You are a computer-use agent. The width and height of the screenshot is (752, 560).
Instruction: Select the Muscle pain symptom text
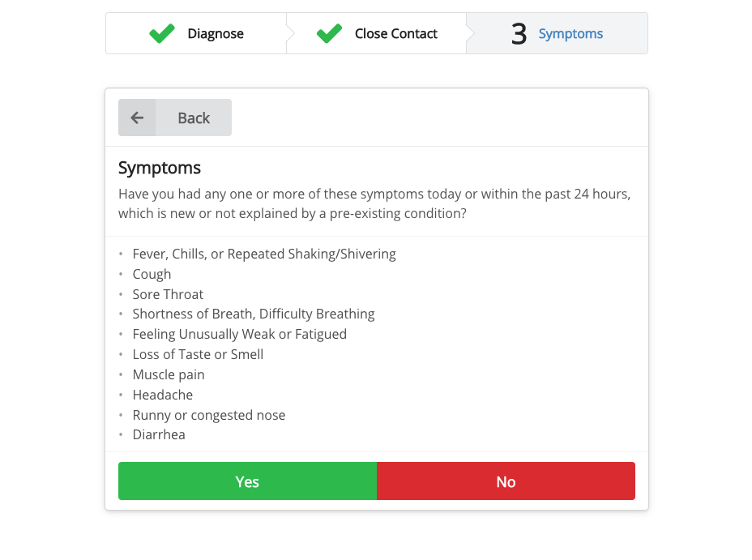169,374
